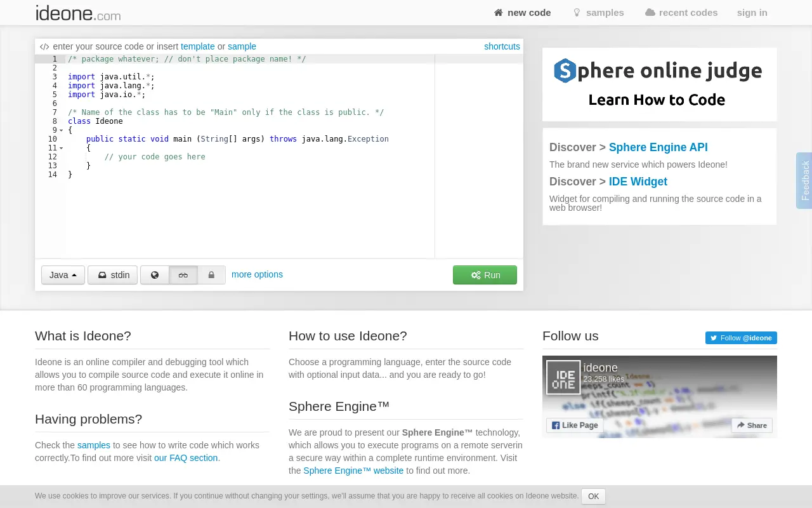The height and width of the screenshot is (508, 812).
Task: Click the 'Follow us' heading
Action: coord(570,336)
